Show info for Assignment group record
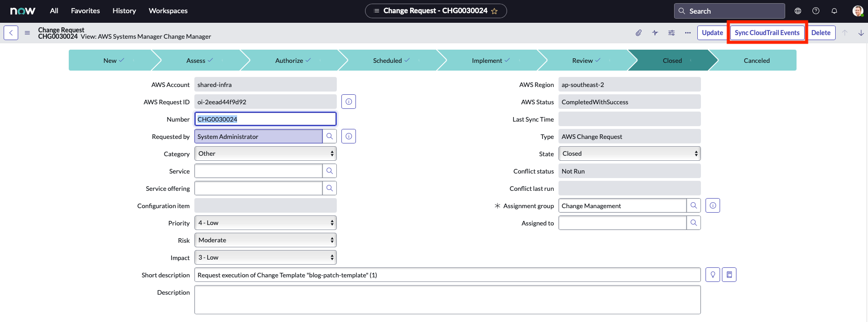Image resolution: width=868 pixels, height=322 pixels. coord(713,205)
